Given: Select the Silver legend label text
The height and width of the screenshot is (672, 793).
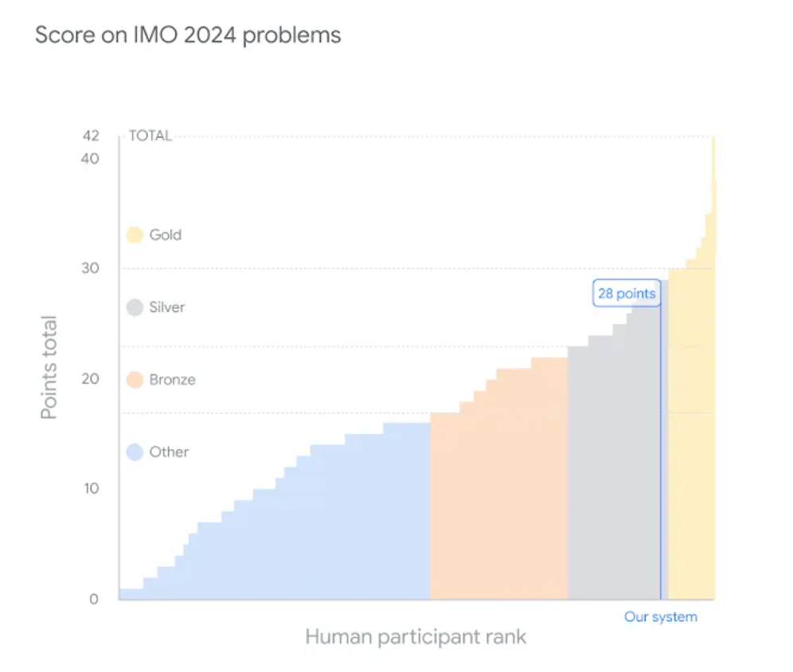Looking at the screenshot, I should (167, 307).
